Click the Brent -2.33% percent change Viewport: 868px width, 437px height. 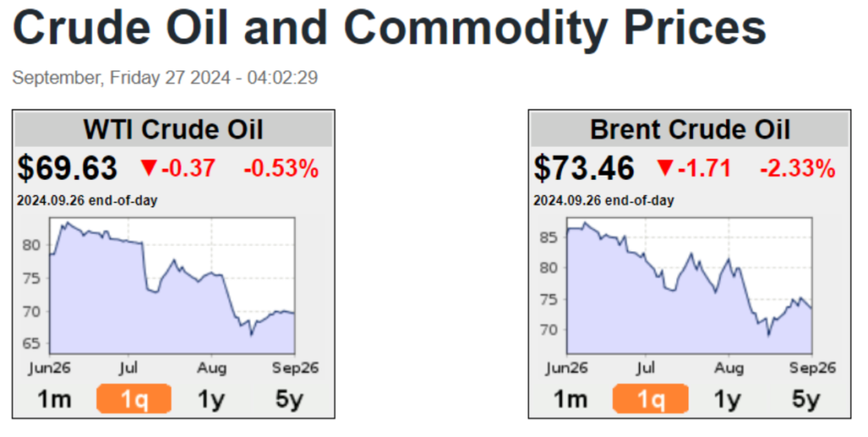tap(798, 168)
